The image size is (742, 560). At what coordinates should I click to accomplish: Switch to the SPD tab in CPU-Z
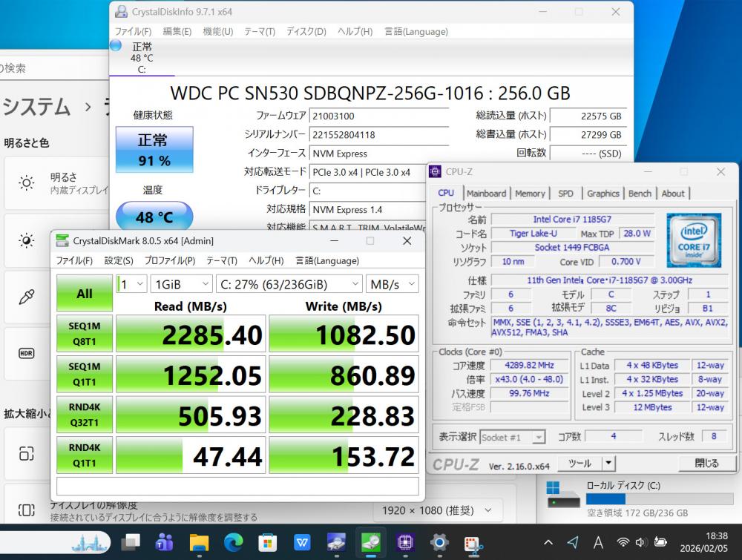tap(565, 194)
